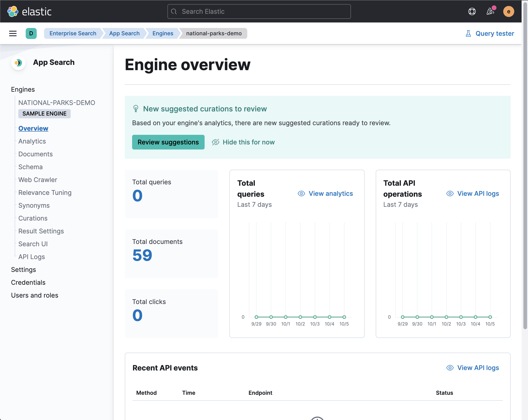Focus the Search Elastic input field

tap(259, 11)
